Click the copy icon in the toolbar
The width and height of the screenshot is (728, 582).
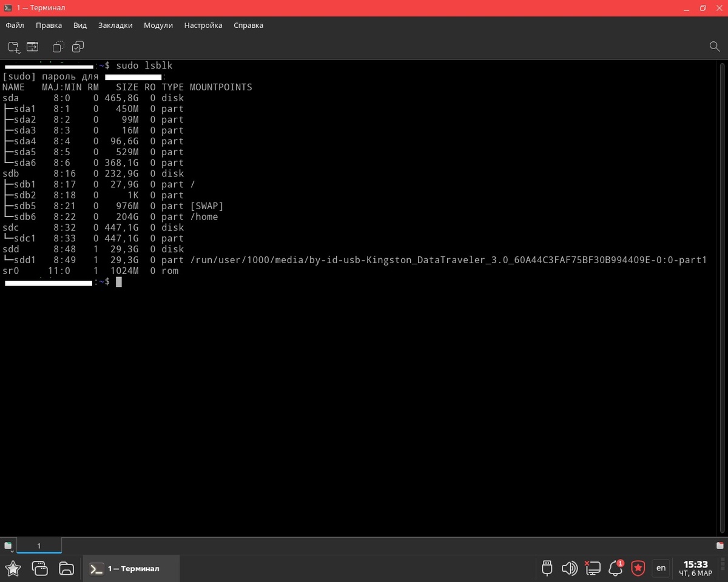pos(59,47)
